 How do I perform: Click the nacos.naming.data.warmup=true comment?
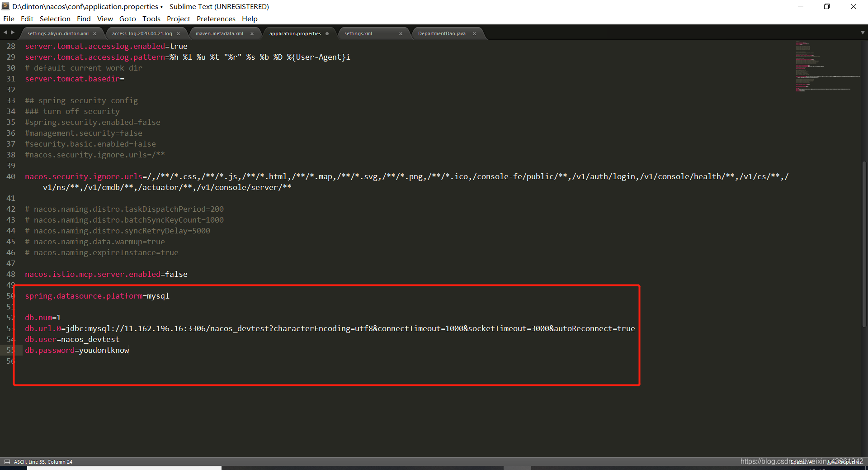point(95,242)
